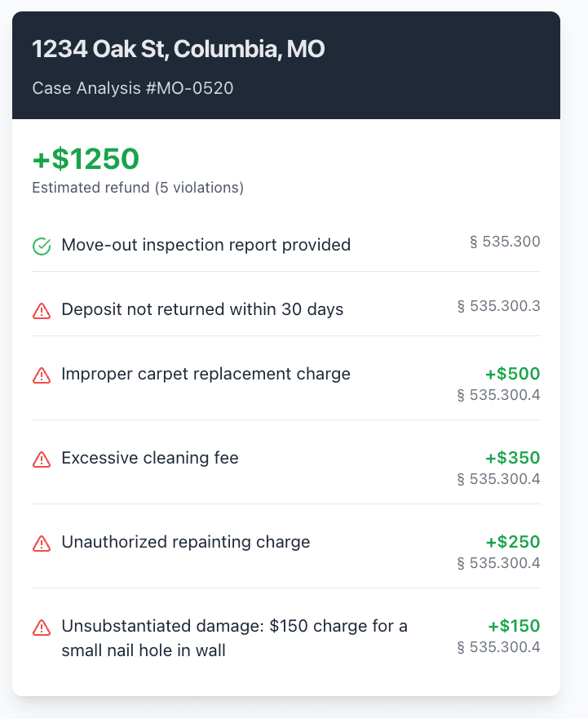Click the +$150 refund amount
Viewport: 588px width, 719px height.
coord(515,626)
